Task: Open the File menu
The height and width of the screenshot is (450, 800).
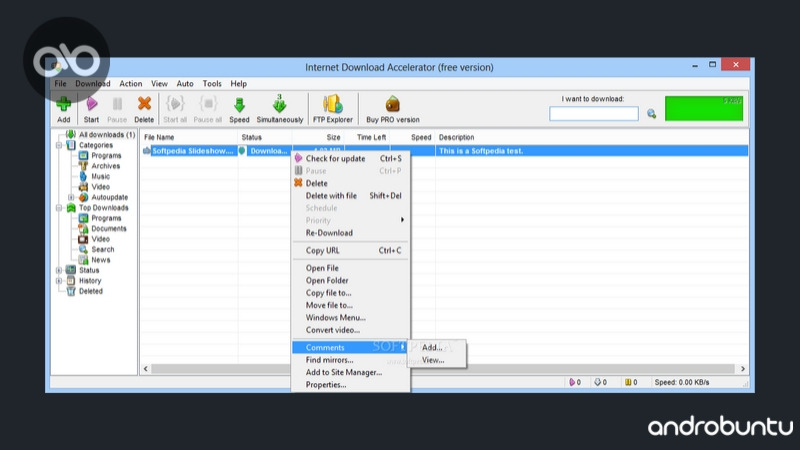Action: 60,83
